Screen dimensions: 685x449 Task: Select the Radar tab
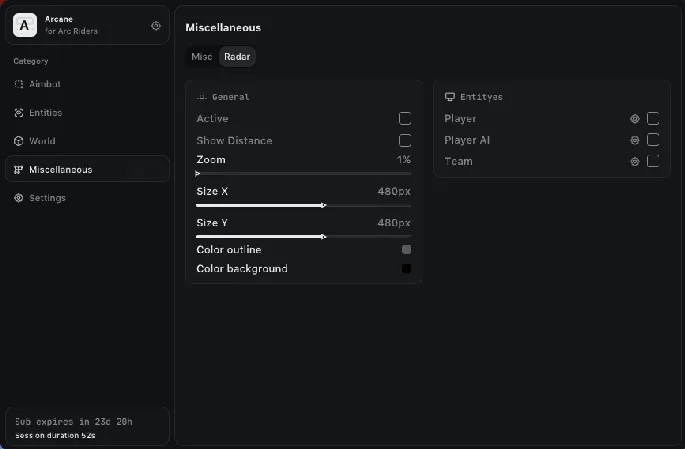click(237, 57)
